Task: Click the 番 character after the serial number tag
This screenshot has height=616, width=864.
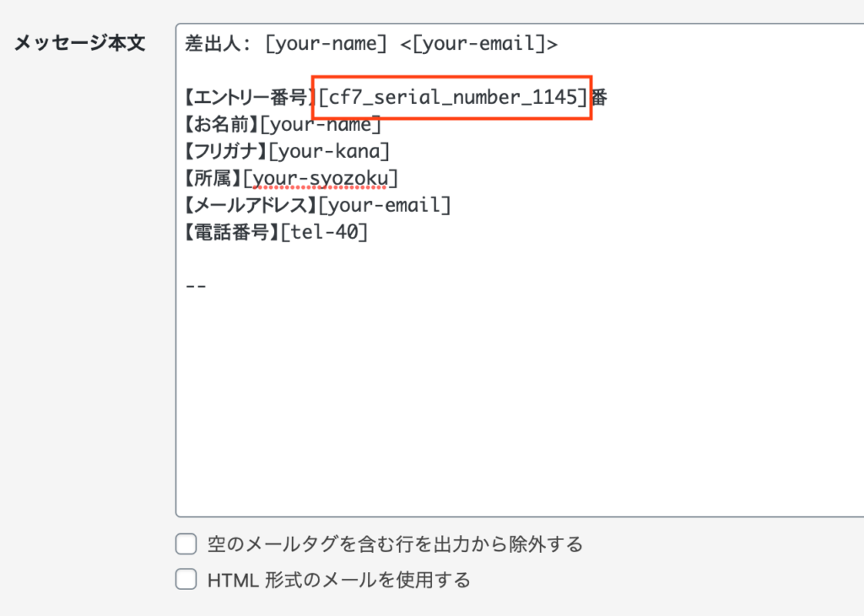Action: 599,97
